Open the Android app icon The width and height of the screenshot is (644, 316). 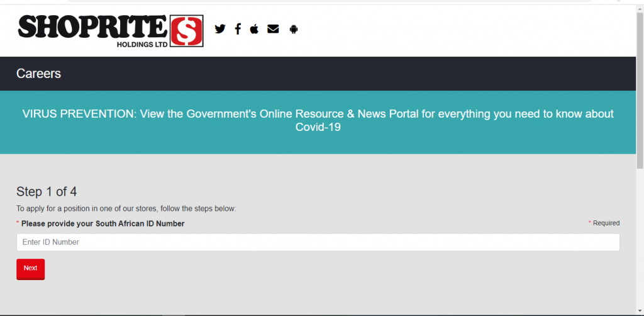point(293,28)
